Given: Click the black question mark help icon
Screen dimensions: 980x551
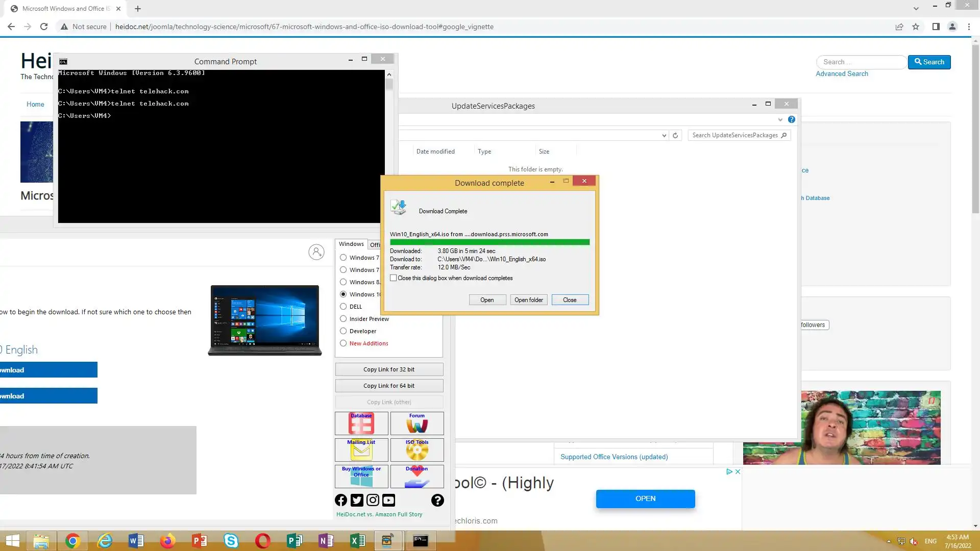Looking at the screenshot, I should [437, 500].
